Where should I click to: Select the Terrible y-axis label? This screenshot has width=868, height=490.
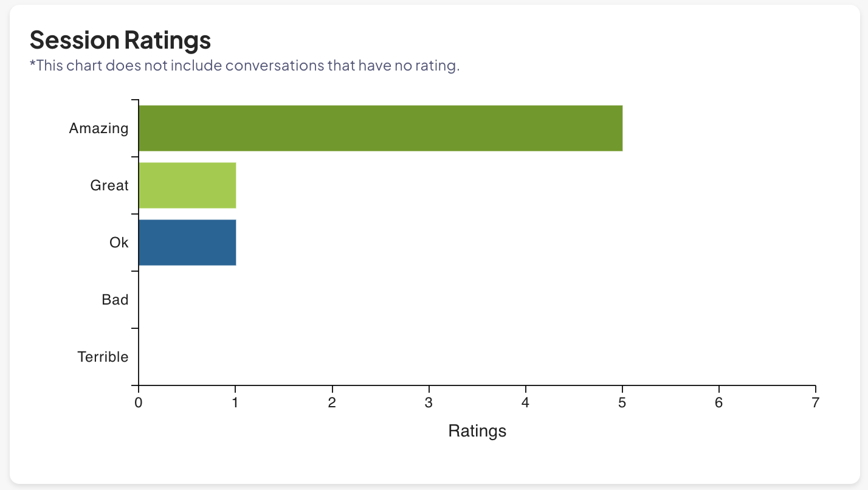point(103,357)
